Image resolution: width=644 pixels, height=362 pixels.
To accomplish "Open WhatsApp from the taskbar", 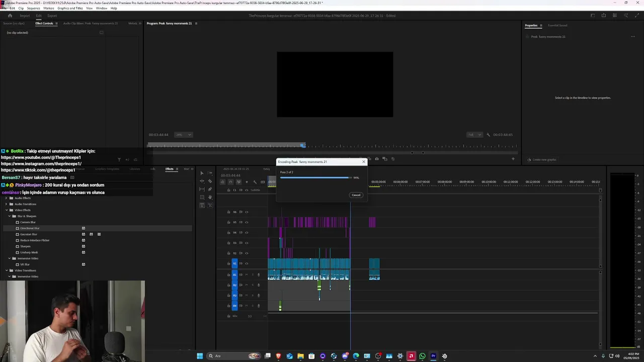I will pyautogui.click(x=422, y=356).
